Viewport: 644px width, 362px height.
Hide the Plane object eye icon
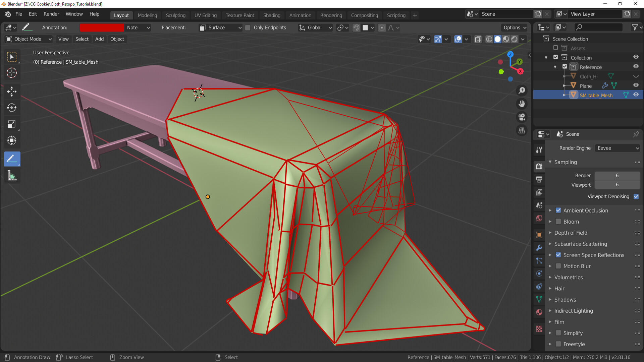tap(636, 85)
